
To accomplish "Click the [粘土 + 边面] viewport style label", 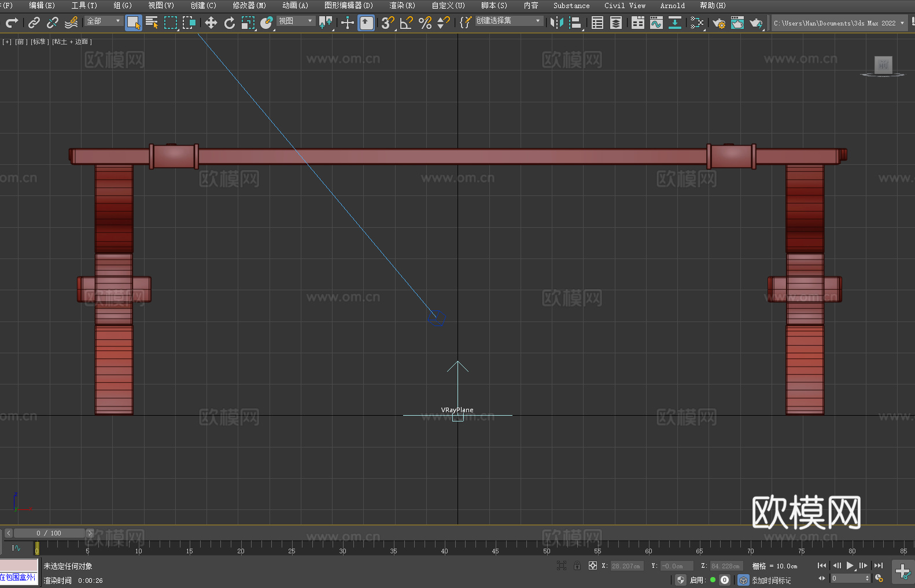I will [x=72, y=42].
